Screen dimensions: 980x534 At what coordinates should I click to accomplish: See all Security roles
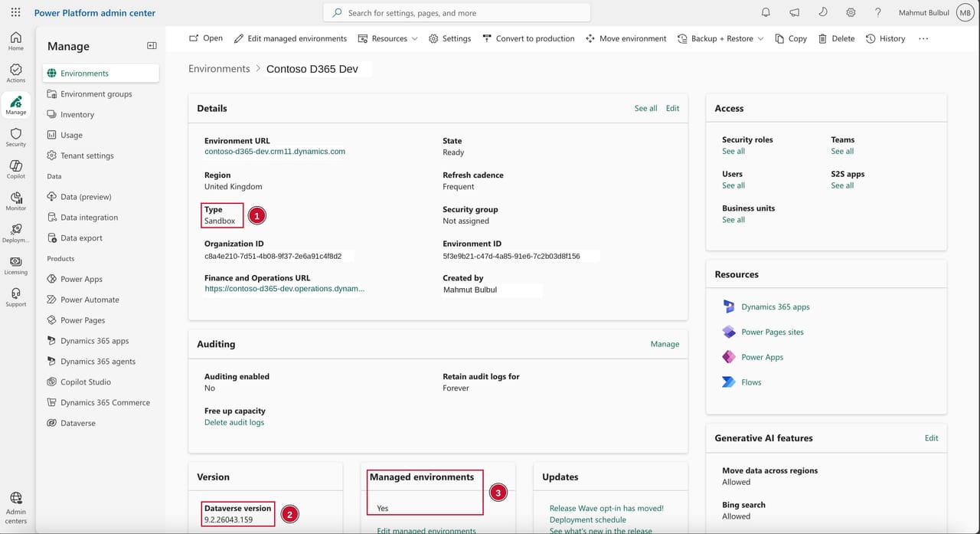pos(733,151)
